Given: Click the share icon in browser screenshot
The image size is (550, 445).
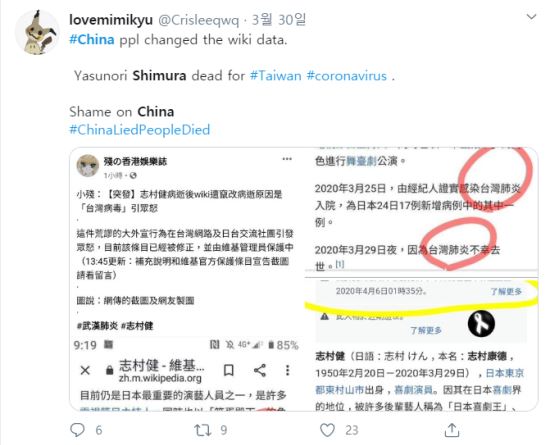Looking at the screenshot, I should click(x=260, y=370).
